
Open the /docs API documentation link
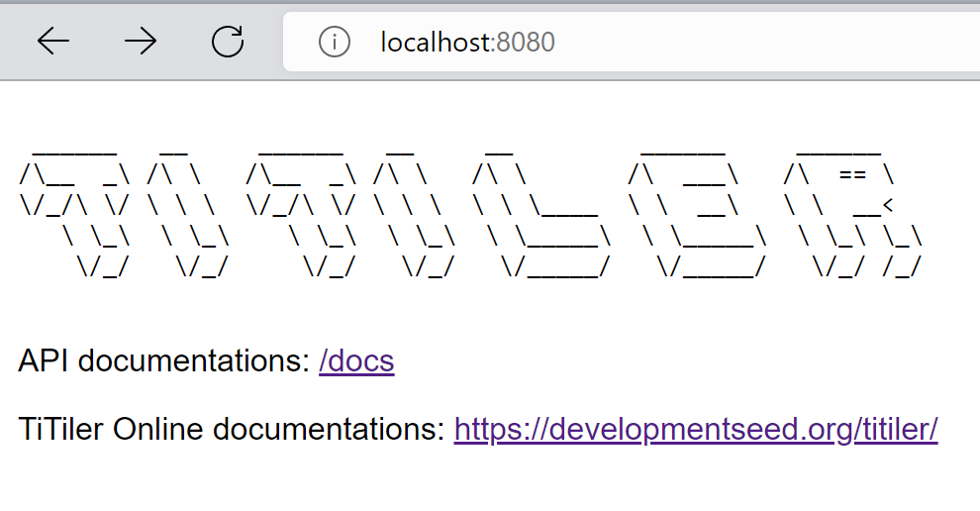point(356,360)
